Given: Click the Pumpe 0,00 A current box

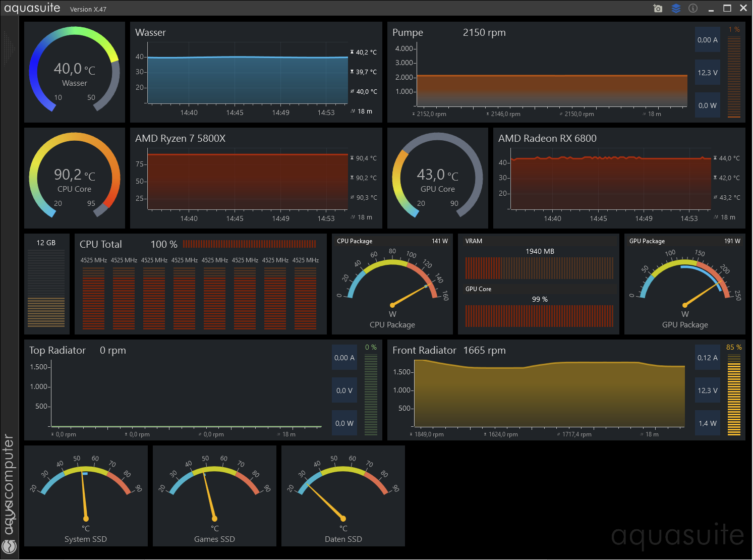Looking at the screenshot, I should [x=707, y=40].
